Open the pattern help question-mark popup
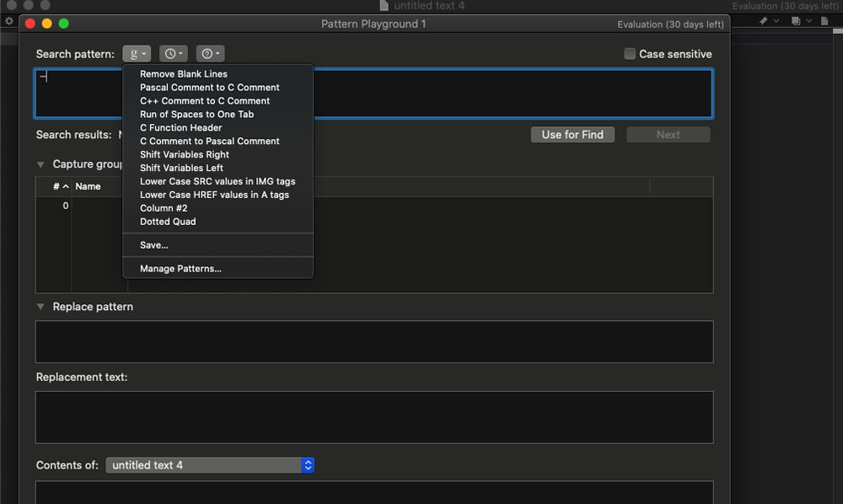Viewport: 843px width, 504px height. coord(210,54)
